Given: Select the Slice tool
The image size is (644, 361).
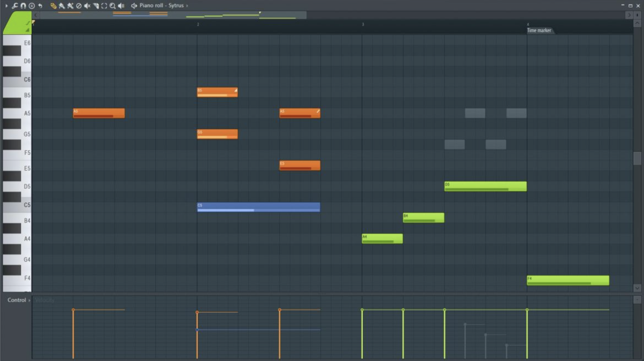Looking at the screenshot, I should 96,6.
